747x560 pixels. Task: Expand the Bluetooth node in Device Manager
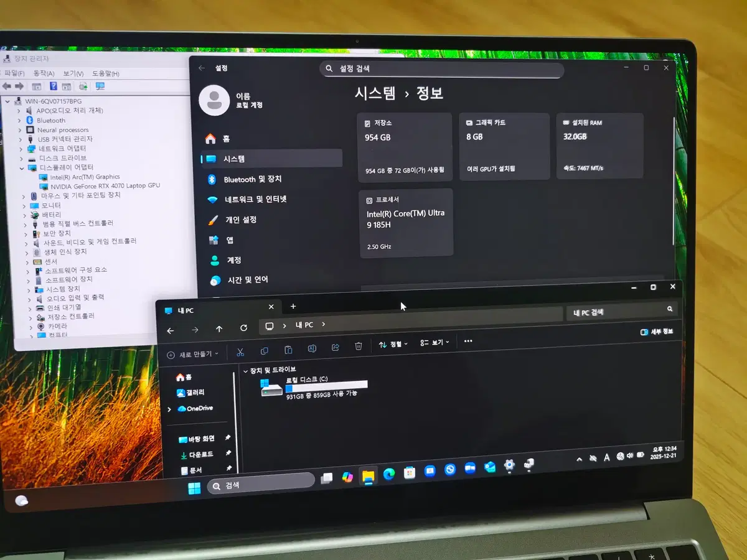click(x=20, y=120)
